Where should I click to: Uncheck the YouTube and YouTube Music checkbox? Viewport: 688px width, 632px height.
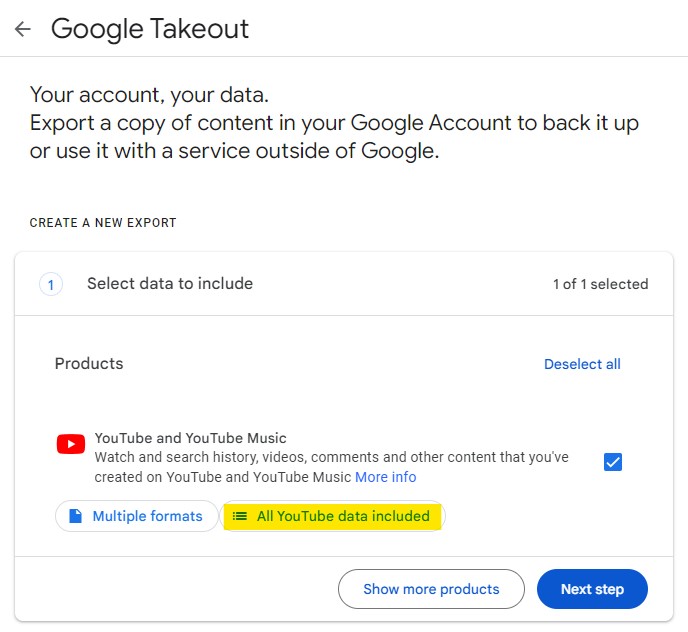click(x=613, y=462)
